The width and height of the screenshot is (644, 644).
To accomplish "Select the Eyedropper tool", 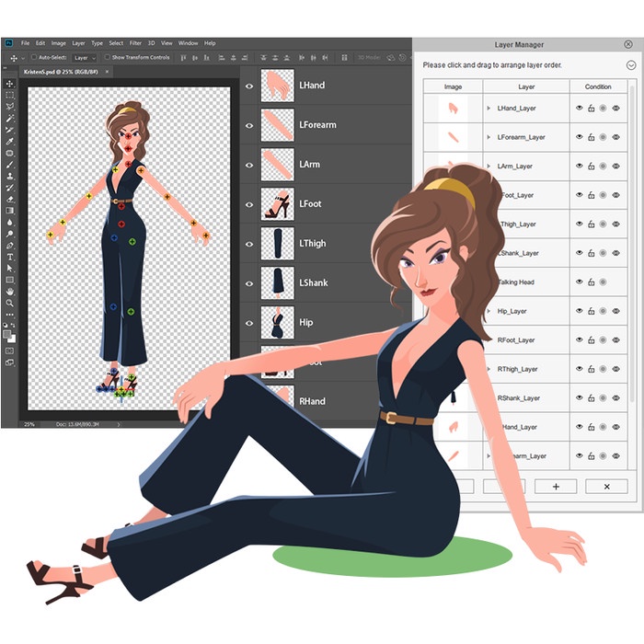I will pyautogui.click(x=10, y=142).
